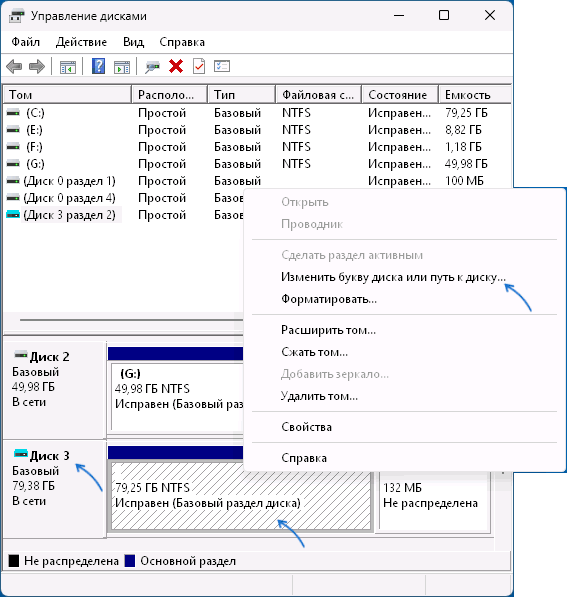Sort by the Файловая с... column header
The image size is (567, 597).
318,94
